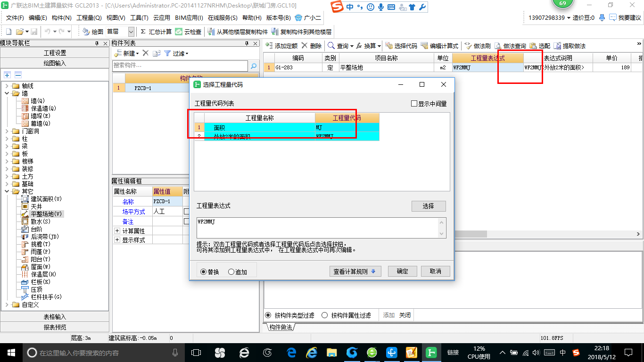Viewport: 644px width, 362px height.
Task: Open the 表格输入 section
Action: click(55, 317)
